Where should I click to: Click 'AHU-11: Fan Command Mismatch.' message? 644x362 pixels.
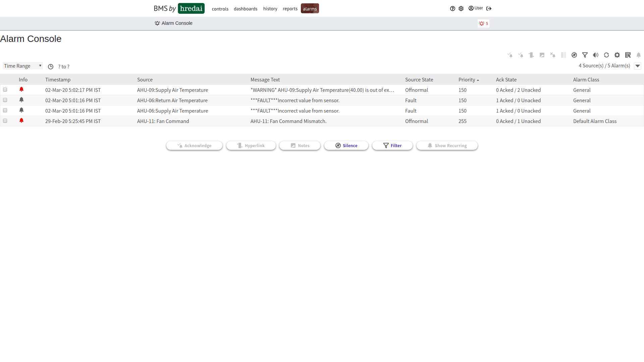pyautogui.click(x=288, y=121)
